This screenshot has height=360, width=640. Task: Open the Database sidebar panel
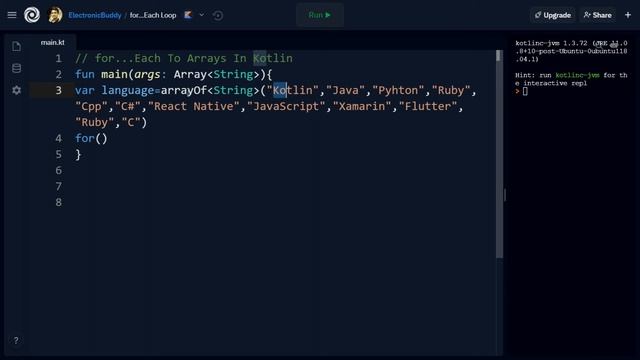pos(16,68)
